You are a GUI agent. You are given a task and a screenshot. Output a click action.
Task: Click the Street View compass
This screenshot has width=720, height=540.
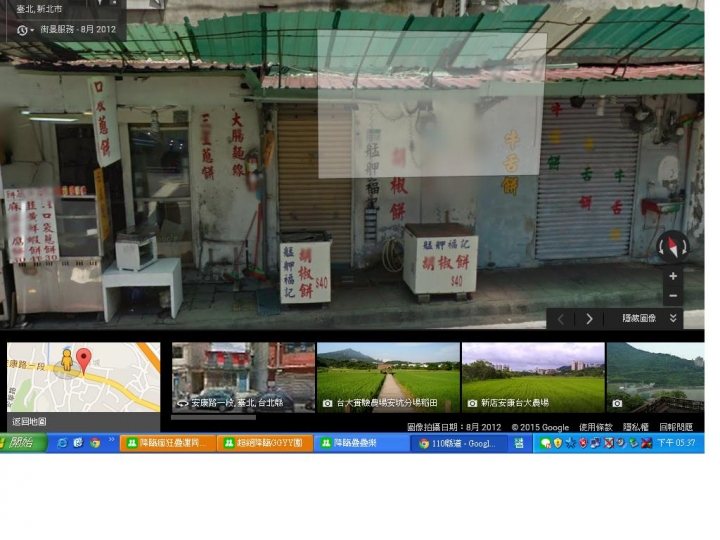click(x=673, y=246)
